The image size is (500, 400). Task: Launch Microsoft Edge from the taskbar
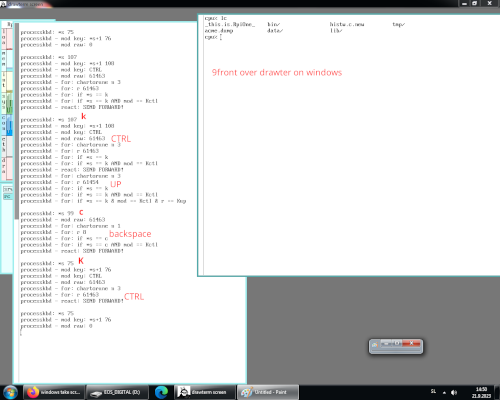161,392
